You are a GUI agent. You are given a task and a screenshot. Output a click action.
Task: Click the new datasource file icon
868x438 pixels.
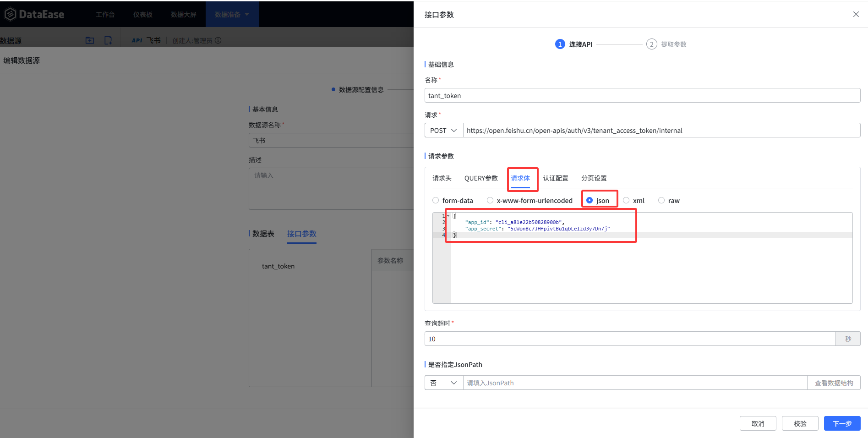pos(108,40)
